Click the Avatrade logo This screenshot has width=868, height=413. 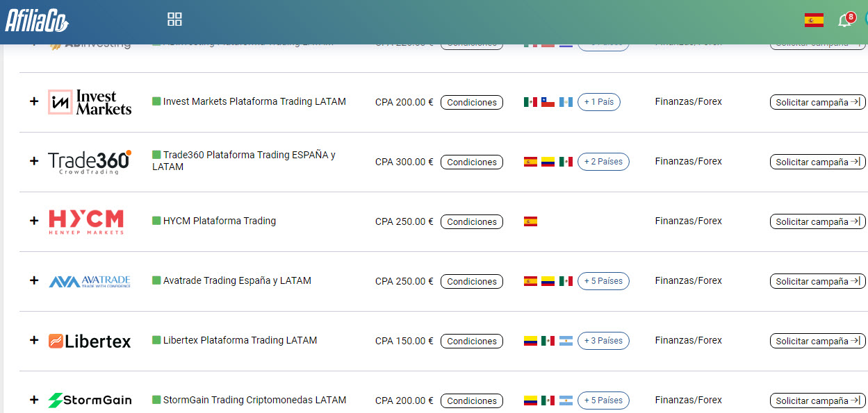90,281
